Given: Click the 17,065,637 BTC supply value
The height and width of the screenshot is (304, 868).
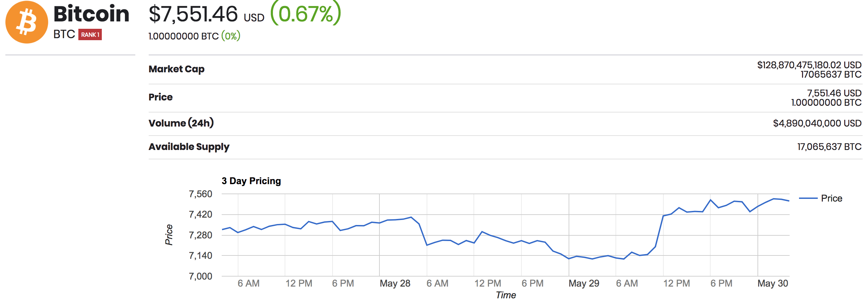Looking at the screenshot, I should tap(829, 147).
